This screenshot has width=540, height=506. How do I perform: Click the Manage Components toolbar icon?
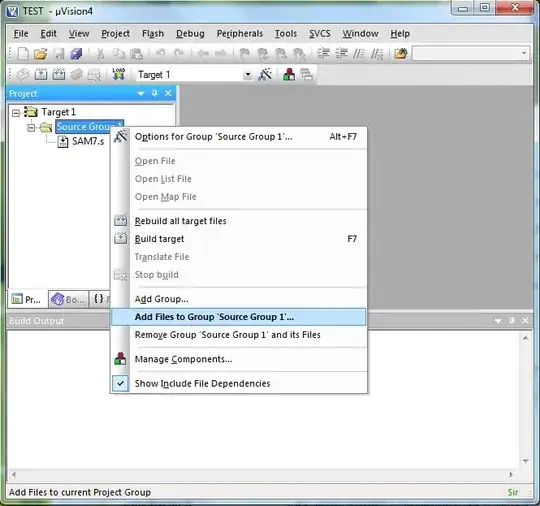289,74
